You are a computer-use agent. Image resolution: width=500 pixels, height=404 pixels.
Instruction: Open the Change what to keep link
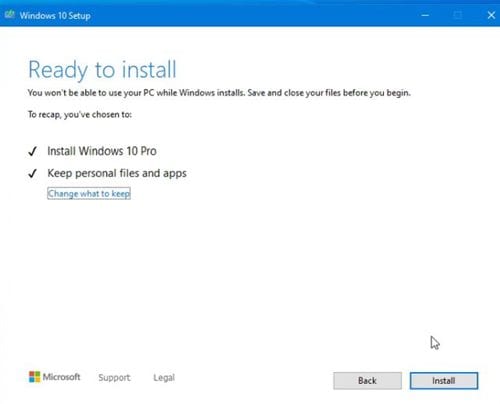(x=89, y=193)
